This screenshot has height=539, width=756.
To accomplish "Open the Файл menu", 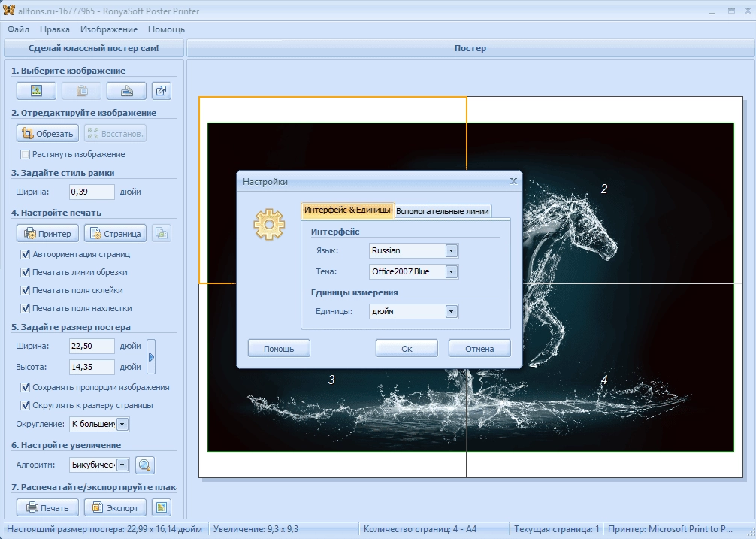I will [x=18, y=29].
